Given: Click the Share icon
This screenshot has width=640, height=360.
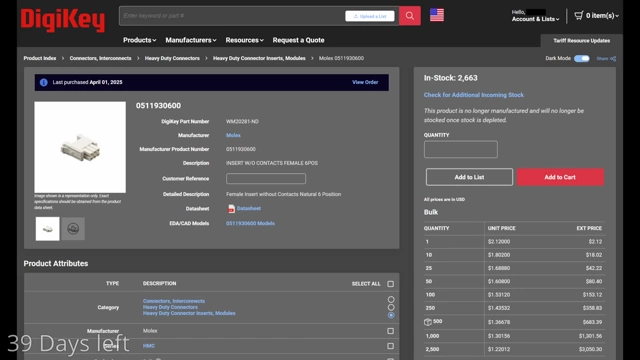Looking at the screenshot, I should [x=613, y=58].
